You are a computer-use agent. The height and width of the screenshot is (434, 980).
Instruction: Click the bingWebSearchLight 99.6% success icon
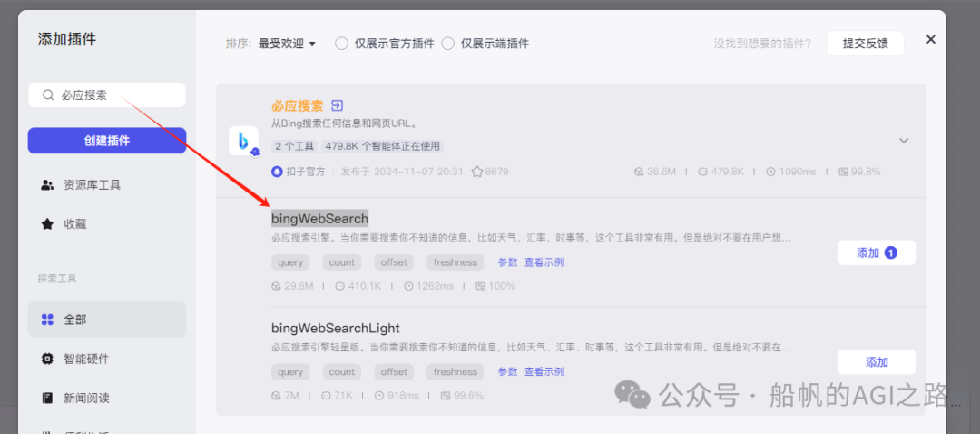pyautogui.click(x=446, y=396)
